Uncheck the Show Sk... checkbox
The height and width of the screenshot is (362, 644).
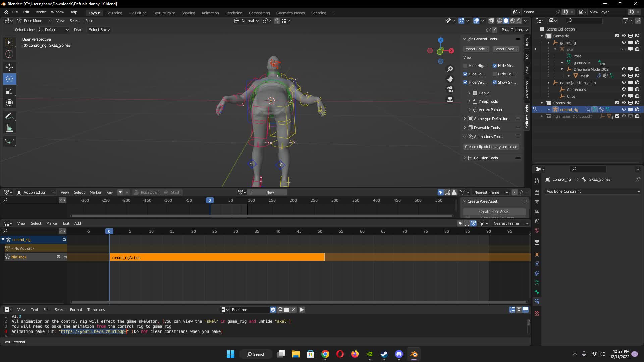pyautogui.click(x=495, y=82)
